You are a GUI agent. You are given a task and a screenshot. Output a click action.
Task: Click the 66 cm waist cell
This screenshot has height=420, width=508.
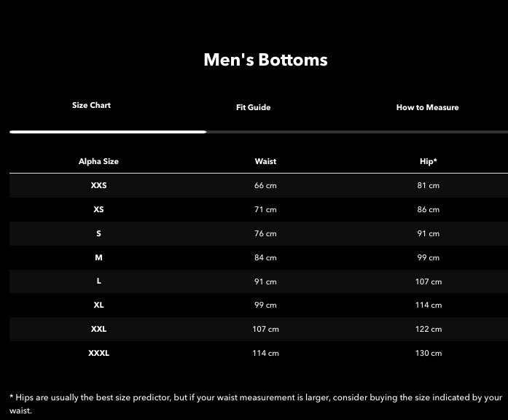tap(265, 185)
